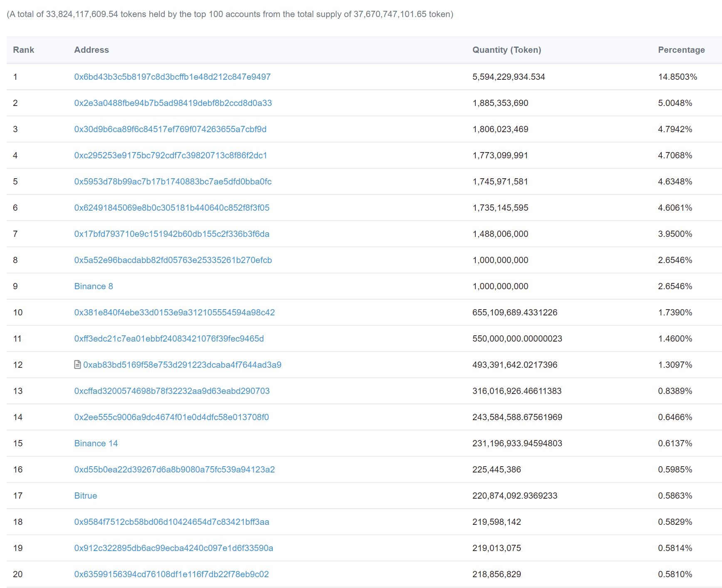Viewport: 722px width, 588px height.
Task: Click the Quantity (Token) column header
Action: (507, 50)
